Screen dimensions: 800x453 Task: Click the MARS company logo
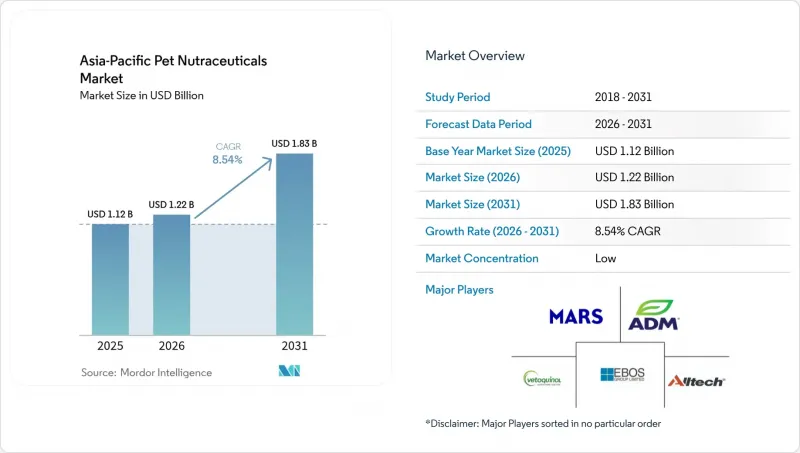tap(576, 317)
